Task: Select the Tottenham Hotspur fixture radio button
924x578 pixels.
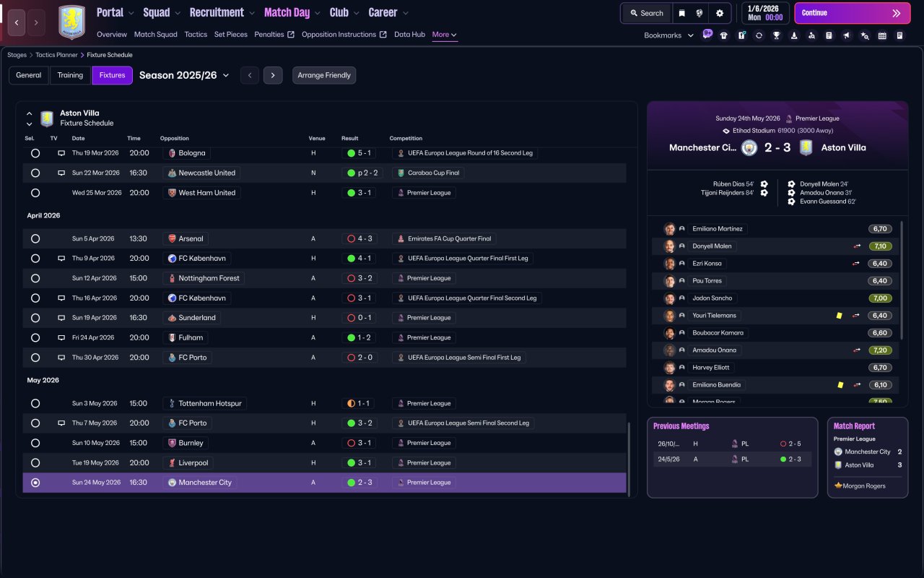Action: tap(35, 403)
